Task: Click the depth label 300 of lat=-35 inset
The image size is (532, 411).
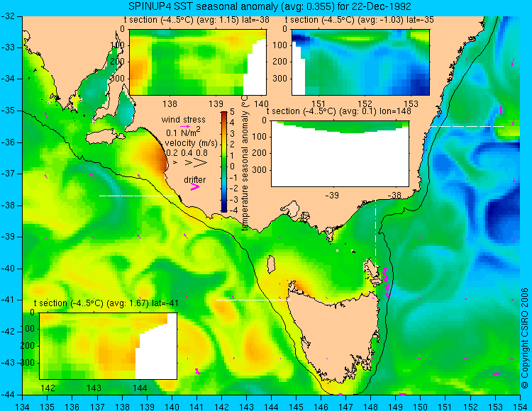Action: (x=280, y=79)
